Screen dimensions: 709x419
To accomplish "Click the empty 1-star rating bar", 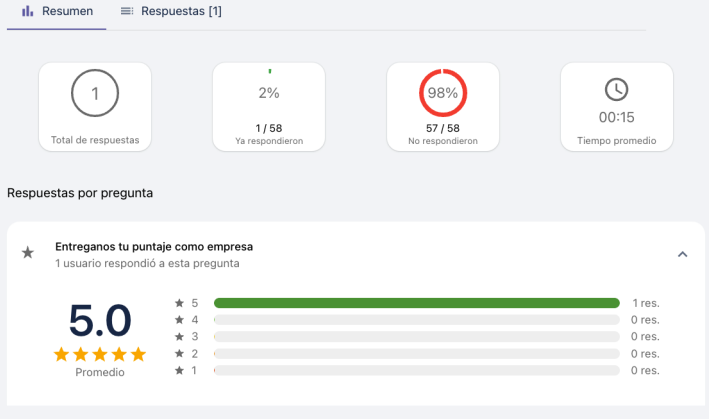I will pos(416,371).
